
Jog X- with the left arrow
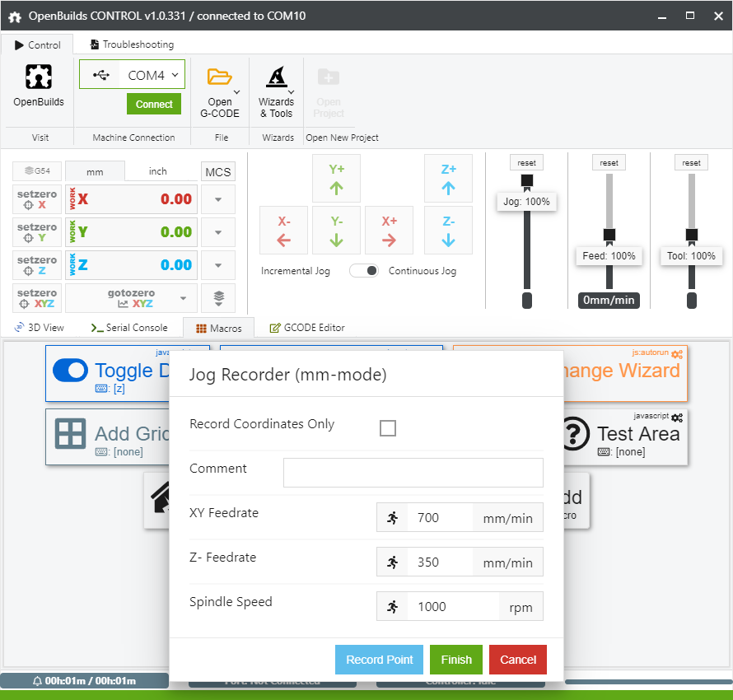pos(284,231)
